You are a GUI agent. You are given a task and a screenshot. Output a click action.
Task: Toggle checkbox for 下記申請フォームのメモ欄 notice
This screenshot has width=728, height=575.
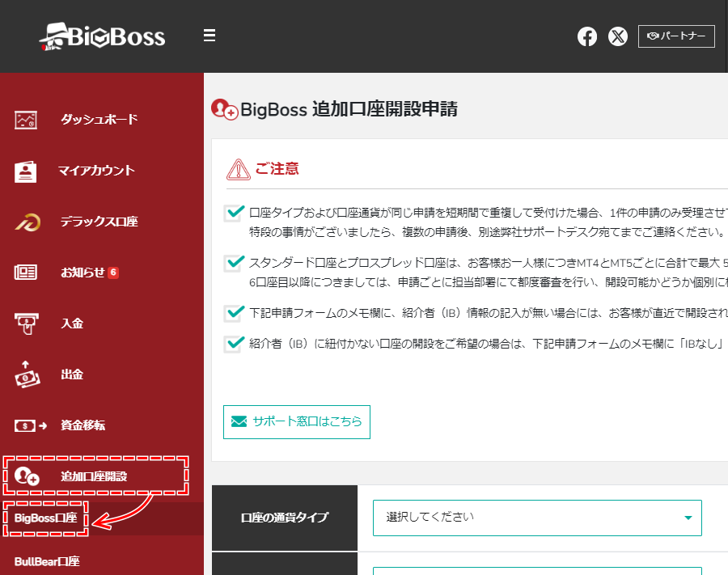[234, 313]
